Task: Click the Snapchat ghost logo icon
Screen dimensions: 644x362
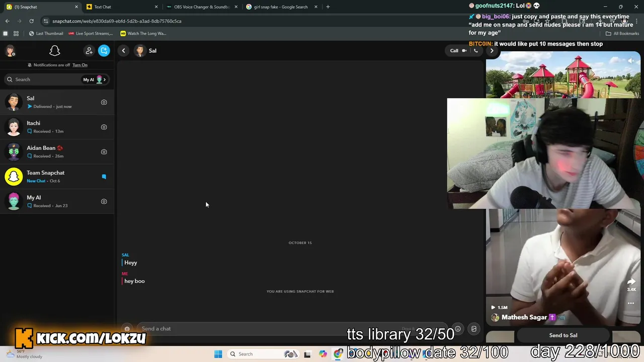Action: click(x=55, y=51)
